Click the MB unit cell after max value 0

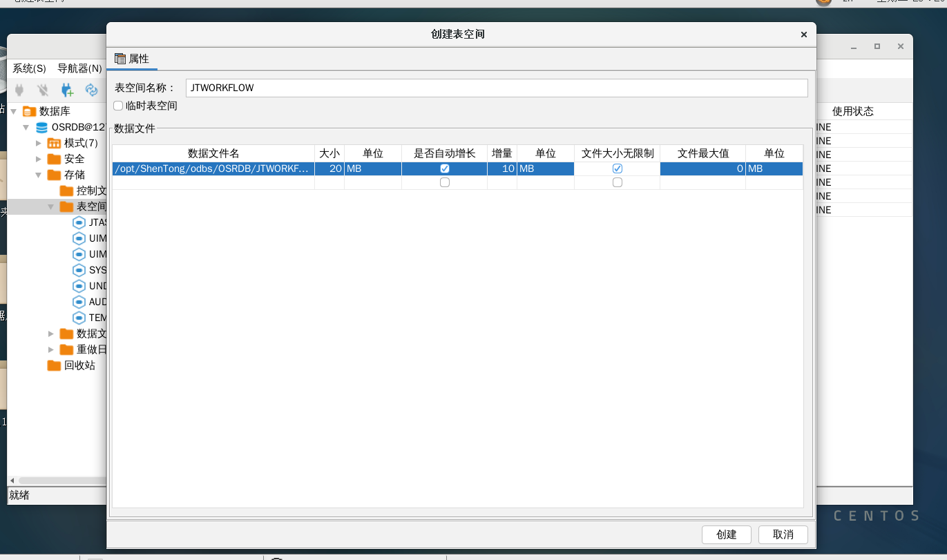tap(774, 168)
